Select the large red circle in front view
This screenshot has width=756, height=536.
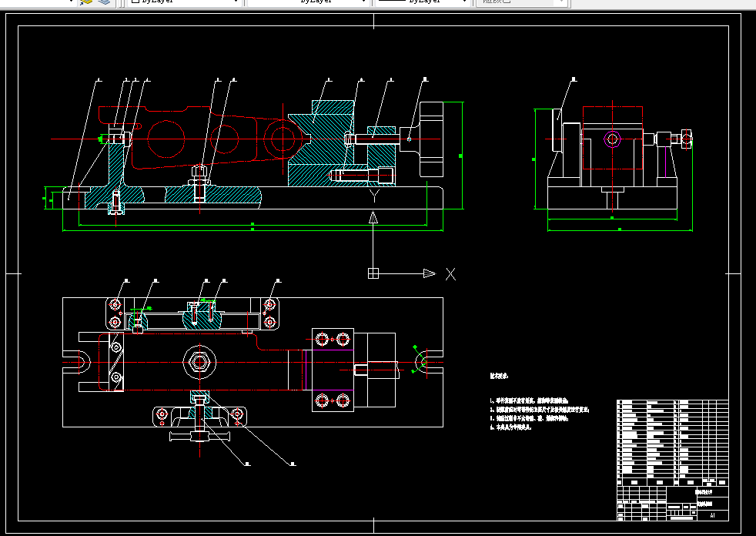(x=166, y=139)
